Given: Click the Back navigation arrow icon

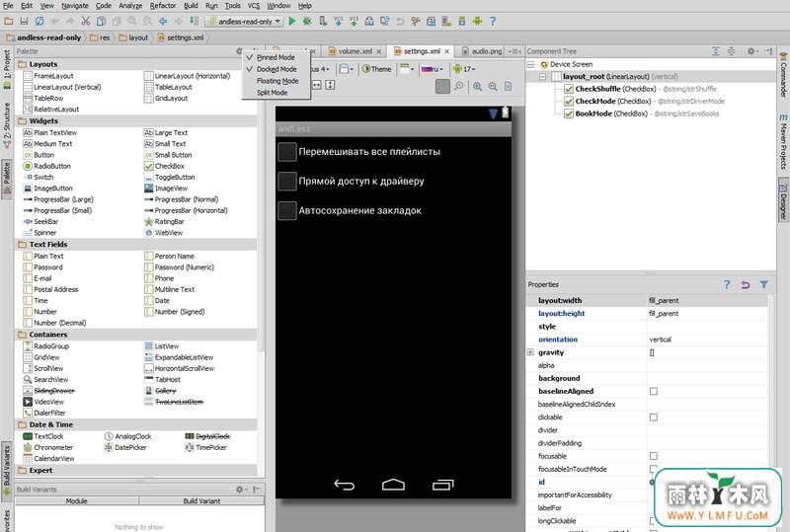Looking at the screenshot, I should (x=163, y=21).
